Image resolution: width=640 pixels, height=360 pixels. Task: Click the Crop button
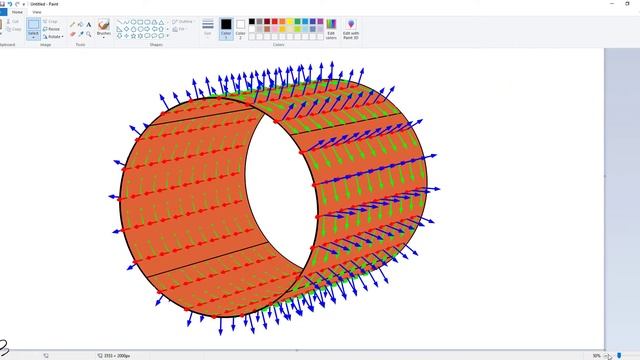point(51,21)
